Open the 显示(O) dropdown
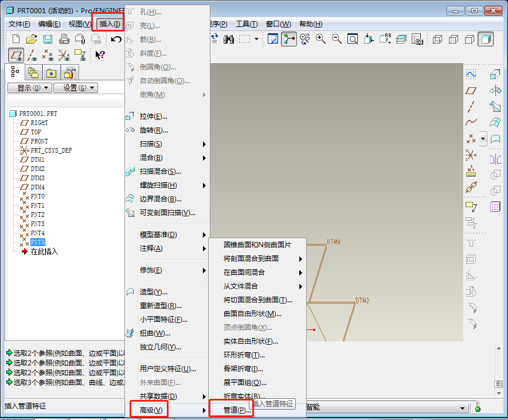508x420 pixels. pyautogui.click(x=29, y=88)
